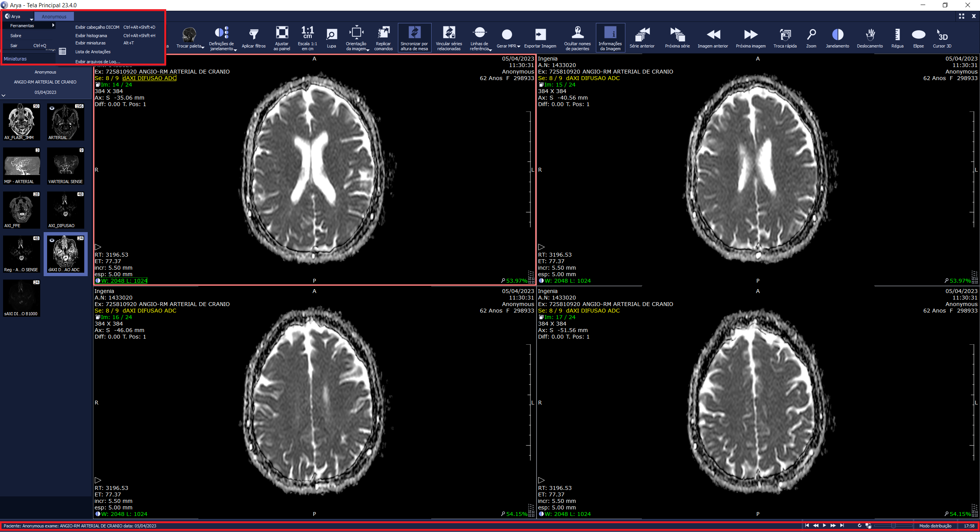Toggle eye icon on dAXI D...AO ADC thumbnail
This screenshot has width=980, height=532.
pos(52,240)
